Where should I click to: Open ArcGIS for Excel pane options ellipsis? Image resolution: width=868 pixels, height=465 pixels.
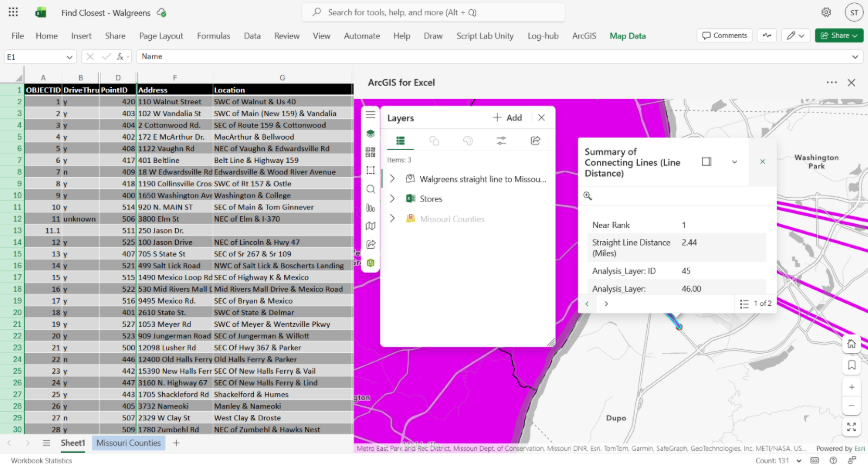pos(831,82)
